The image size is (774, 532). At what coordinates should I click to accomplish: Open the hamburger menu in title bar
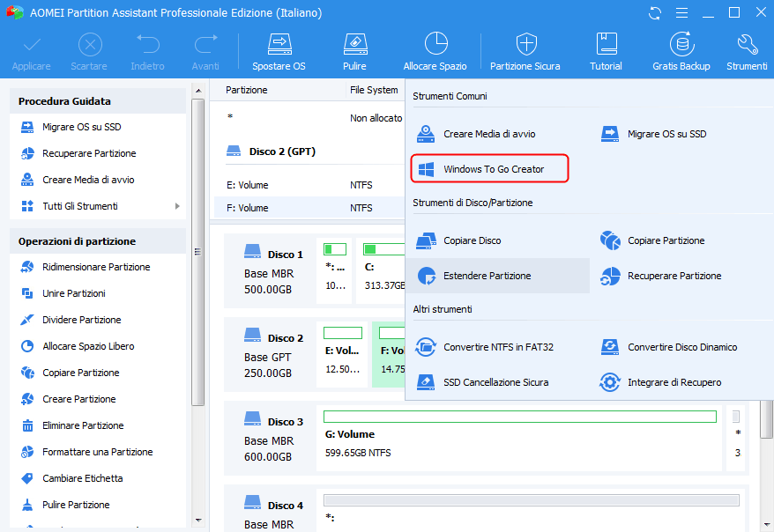click(x=681, y=13)
